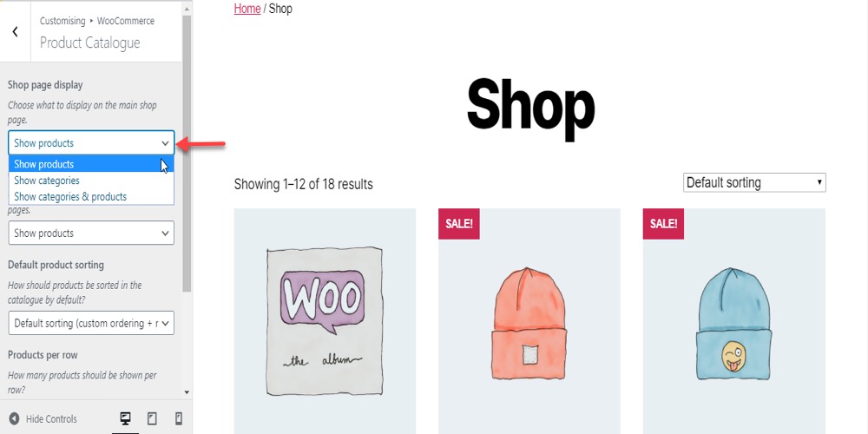Open the category display Show products dropdown
The width and height of the screenshot is (868, 434).
(x=91, y=233)
